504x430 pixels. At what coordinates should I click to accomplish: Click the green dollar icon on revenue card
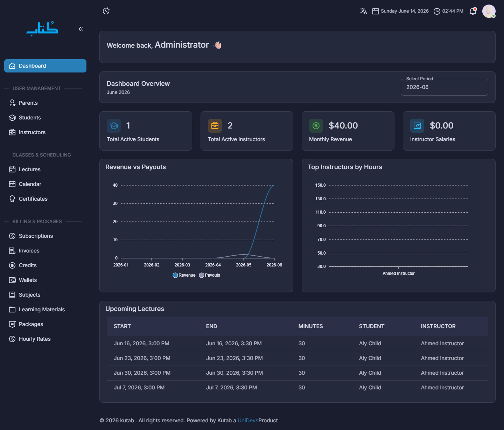coord(316,126)
